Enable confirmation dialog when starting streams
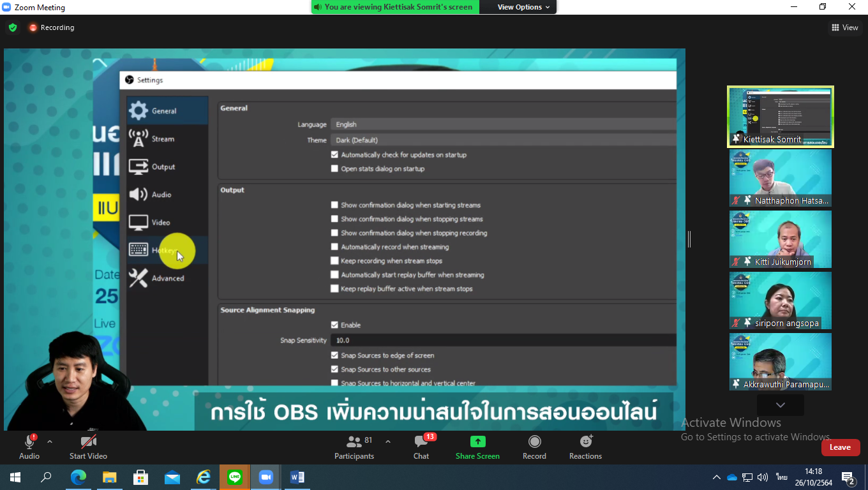 334,205
